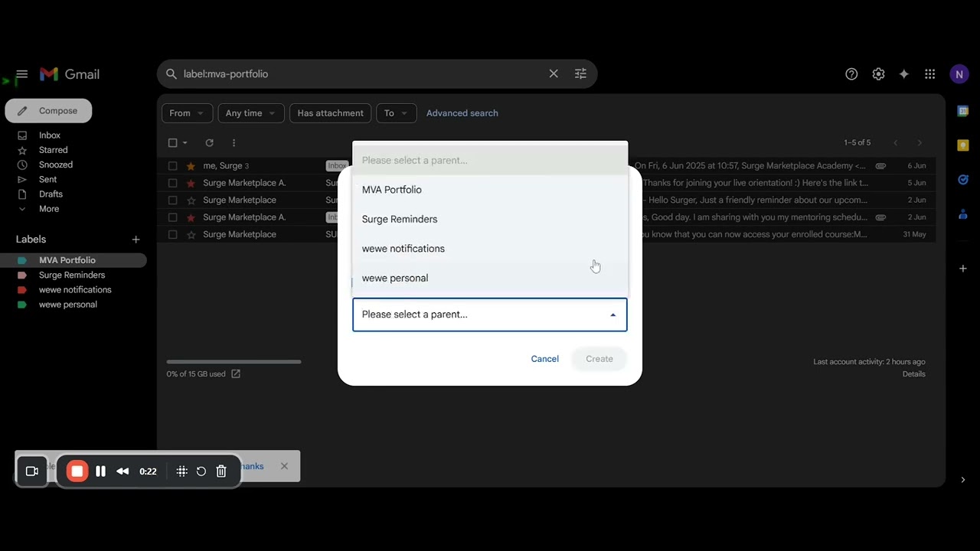Delete recording with trash icon

pos(221,471)
